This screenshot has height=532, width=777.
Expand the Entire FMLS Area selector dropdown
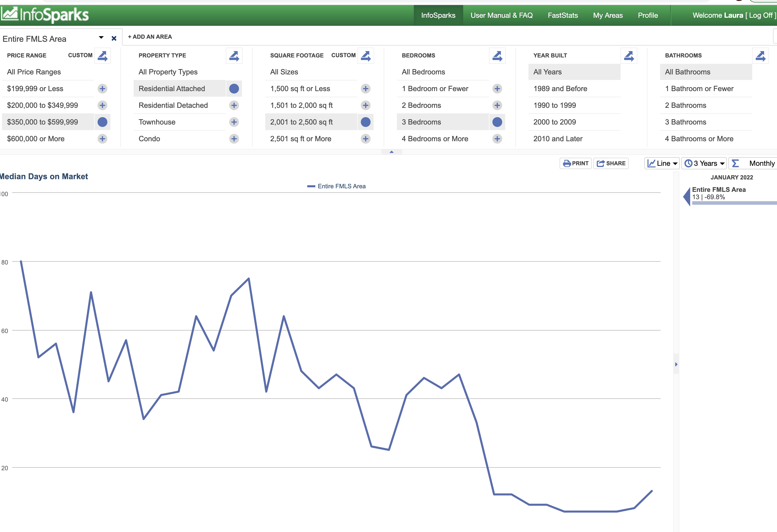click(101, 37)
